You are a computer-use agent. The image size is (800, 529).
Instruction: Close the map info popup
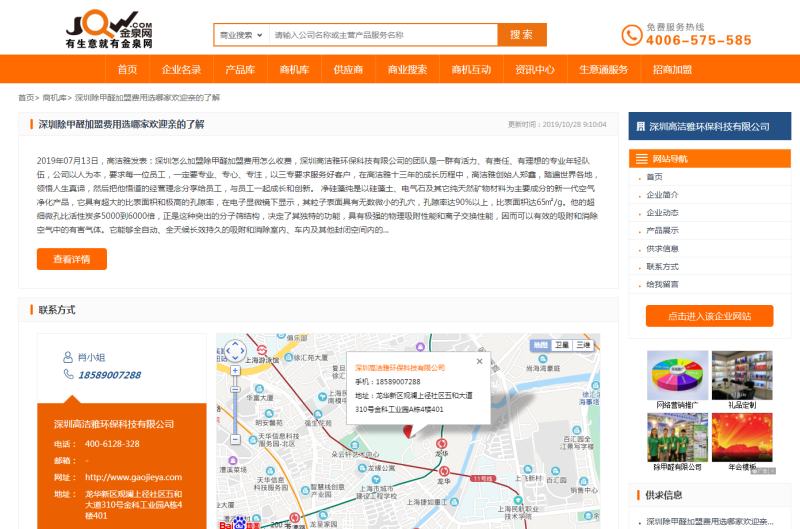click(x=479, y=361)
